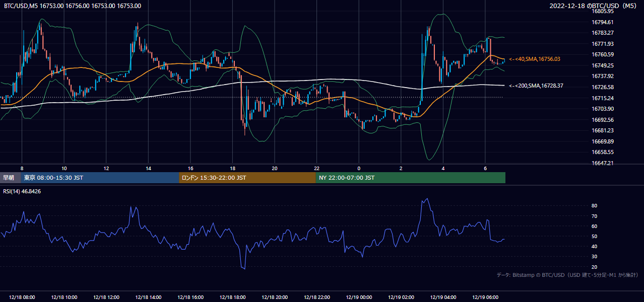Click RSI axis level 40
This screenshot has height=302, width=644.
594,246
